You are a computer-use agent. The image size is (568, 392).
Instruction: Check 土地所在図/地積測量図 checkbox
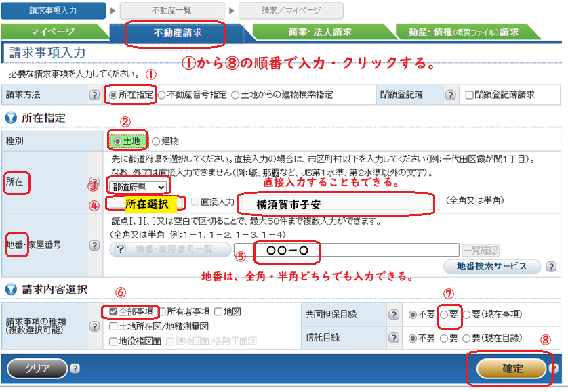[x=113, y=326]
